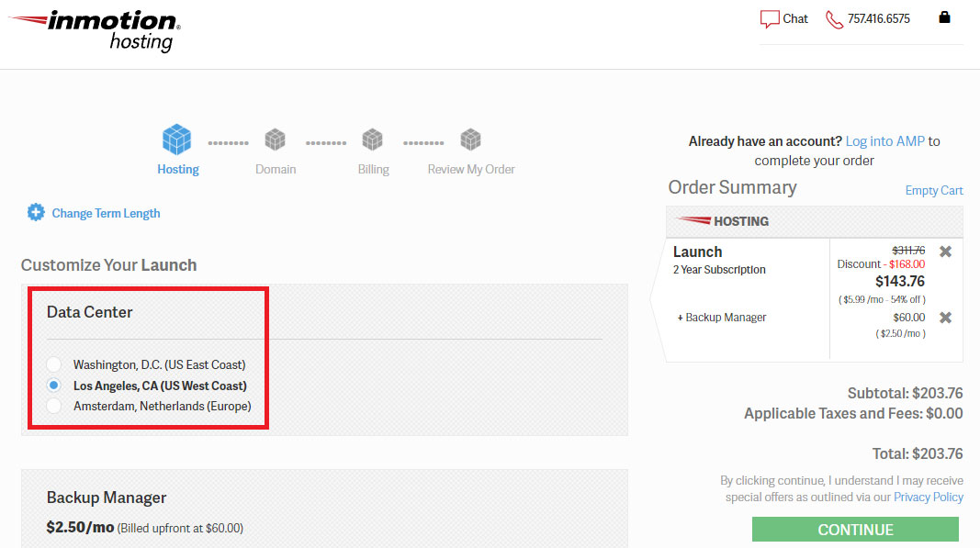Click the Data Center section heading

[89, 312]
